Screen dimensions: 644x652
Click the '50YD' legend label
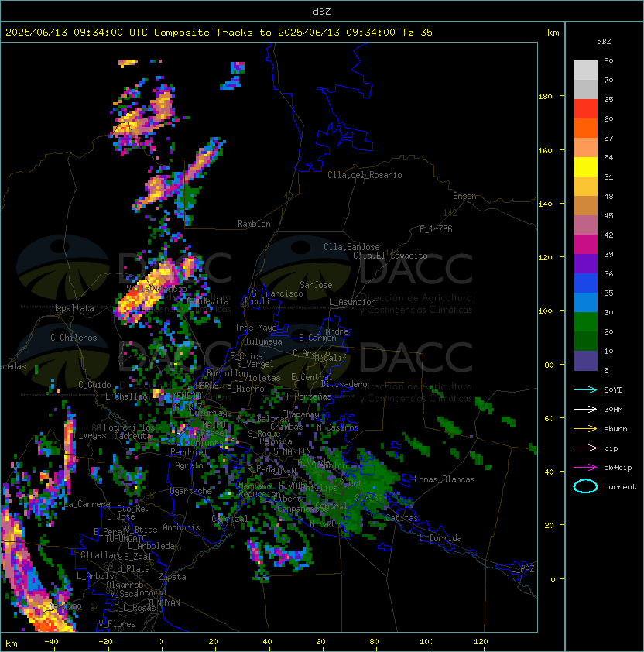tap(613, 389)
